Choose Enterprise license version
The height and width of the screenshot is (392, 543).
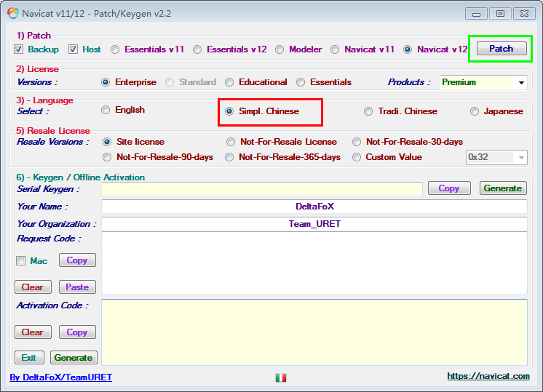pos(106,82)
